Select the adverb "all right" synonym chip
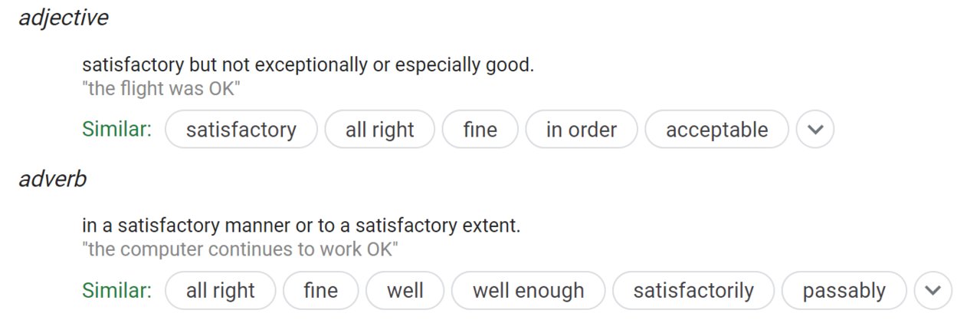The image size is (980, 320). [x=221, y=291]
